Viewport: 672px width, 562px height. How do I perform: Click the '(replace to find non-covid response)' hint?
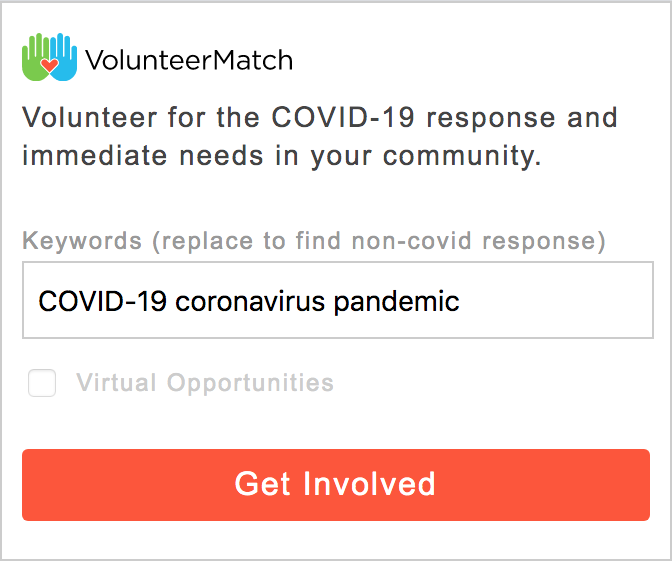pyautogui.click(x=379, y=241)
